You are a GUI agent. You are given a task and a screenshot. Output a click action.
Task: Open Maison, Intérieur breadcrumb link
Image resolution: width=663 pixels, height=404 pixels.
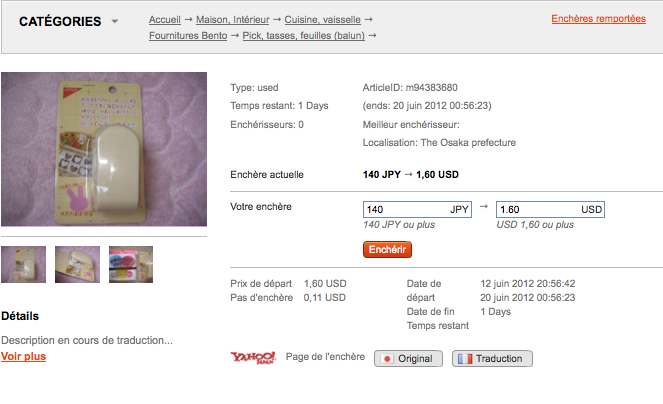click(233, 19)
